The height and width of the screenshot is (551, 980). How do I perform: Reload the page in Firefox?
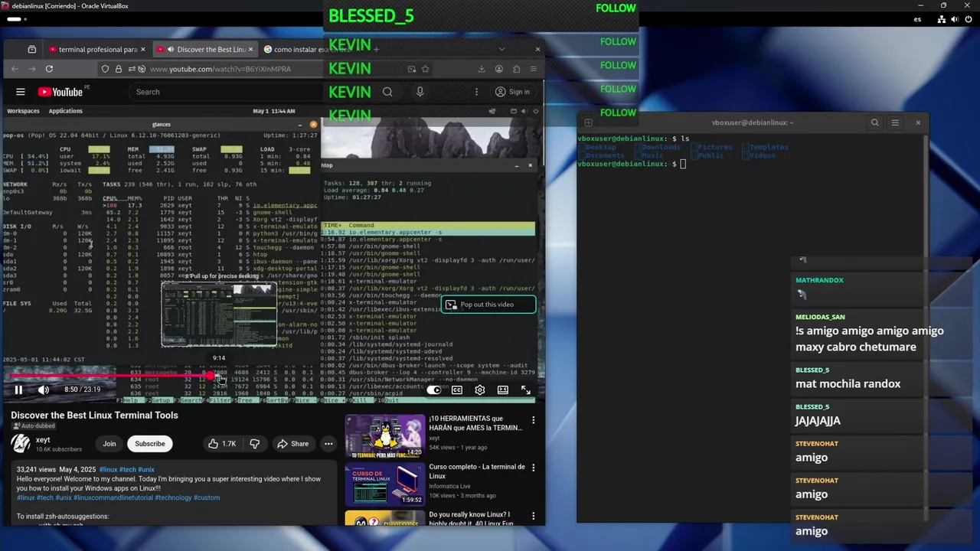[49, 69]
